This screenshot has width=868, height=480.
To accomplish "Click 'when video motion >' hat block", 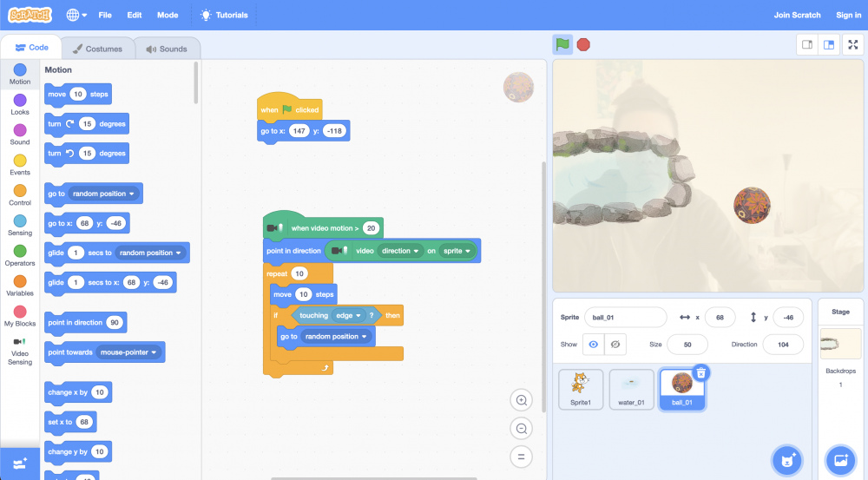I will [x=323, y=227].
